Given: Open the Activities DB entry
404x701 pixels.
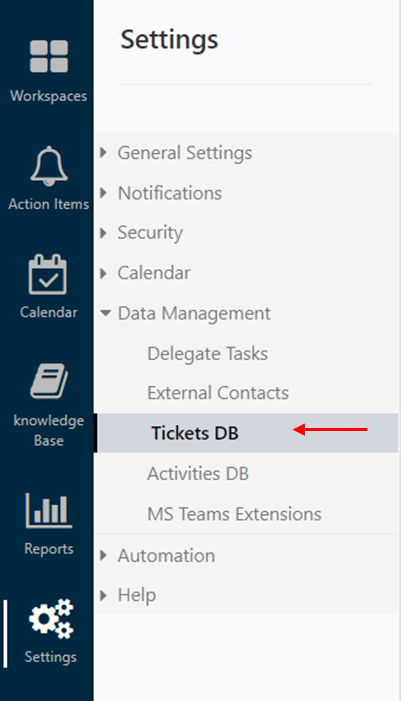Looking at the screenshot, I should click(198, 473).
